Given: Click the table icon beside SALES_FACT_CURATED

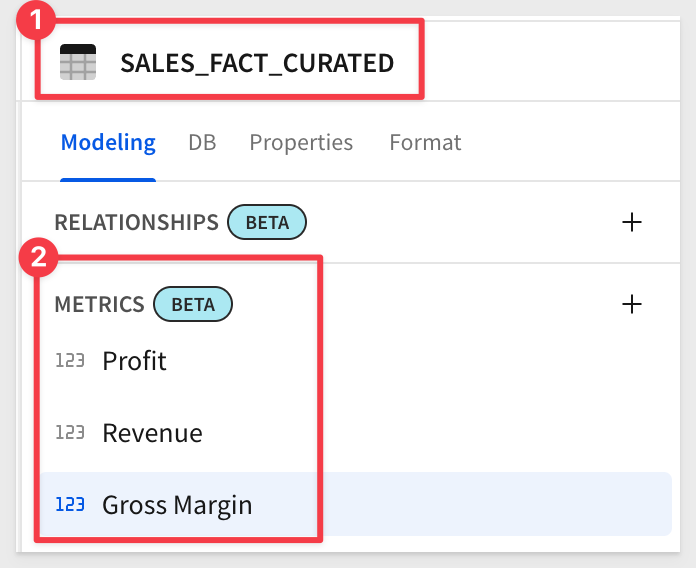Looking at the screenshot, I should tap(78, 62).
